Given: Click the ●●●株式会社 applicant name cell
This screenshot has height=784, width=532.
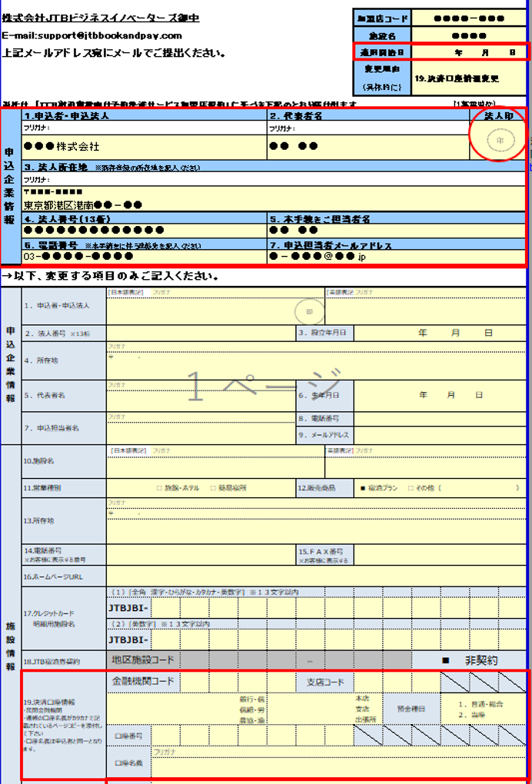Looking at the screenshot, I should point(144,147).
